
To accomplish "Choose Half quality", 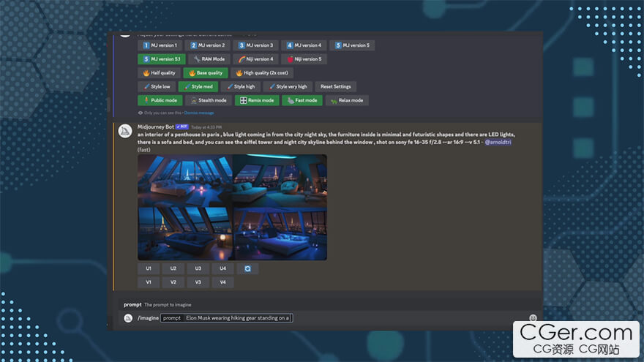I will click(159, 73).
